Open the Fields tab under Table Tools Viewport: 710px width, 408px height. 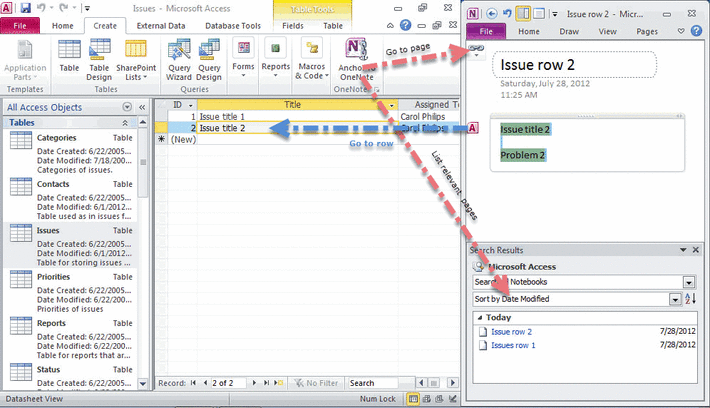[293, 26]
